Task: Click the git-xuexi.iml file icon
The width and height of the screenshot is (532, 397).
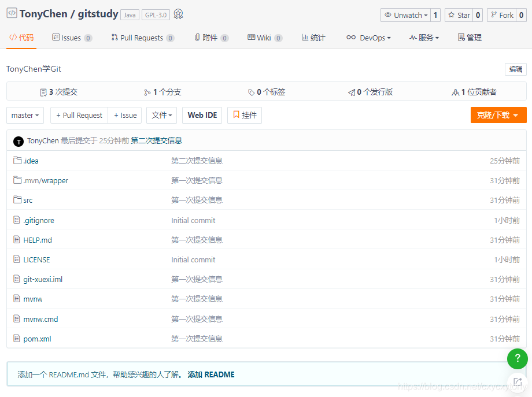Action: coord(17,279)
